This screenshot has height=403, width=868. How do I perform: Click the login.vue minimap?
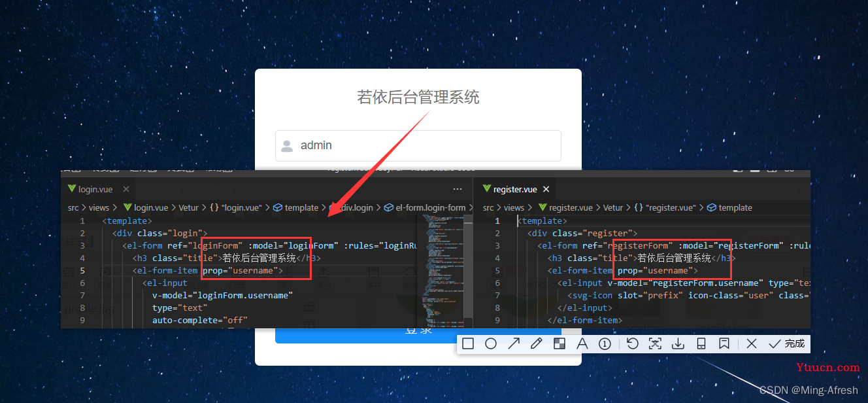[441, 272]
